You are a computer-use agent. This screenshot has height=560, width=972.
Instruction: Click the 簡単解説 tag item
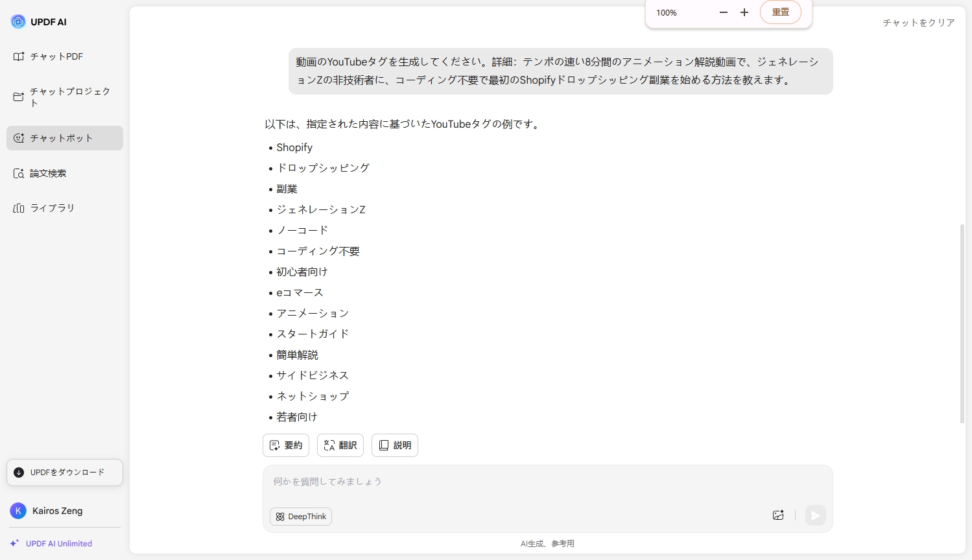coord(297,355)
